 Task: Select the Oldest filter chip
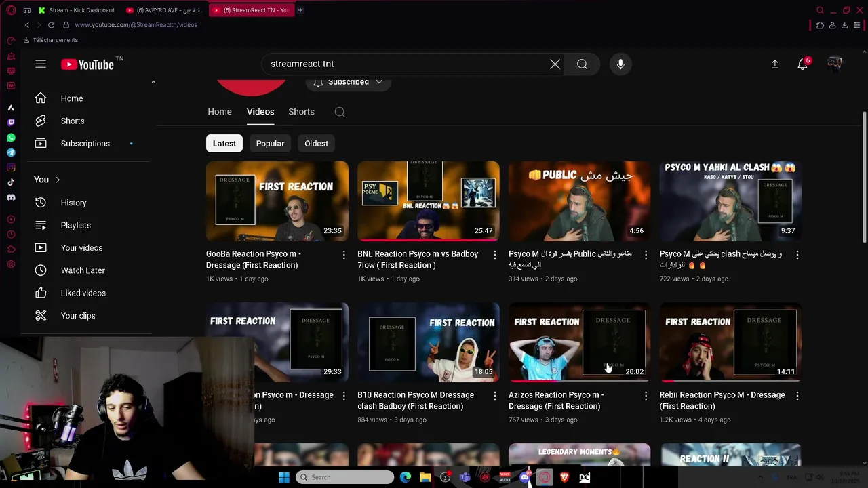tap(316, 144)
